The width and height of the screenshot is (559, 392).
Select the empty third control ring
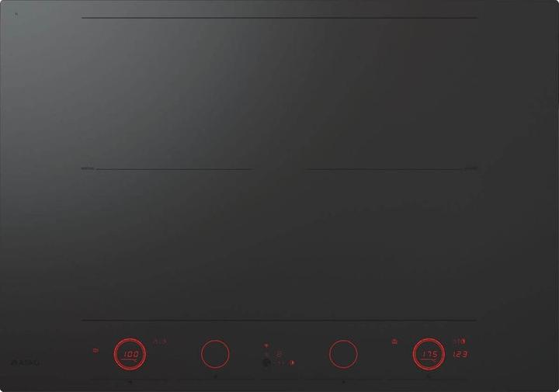tap(343, 354)
